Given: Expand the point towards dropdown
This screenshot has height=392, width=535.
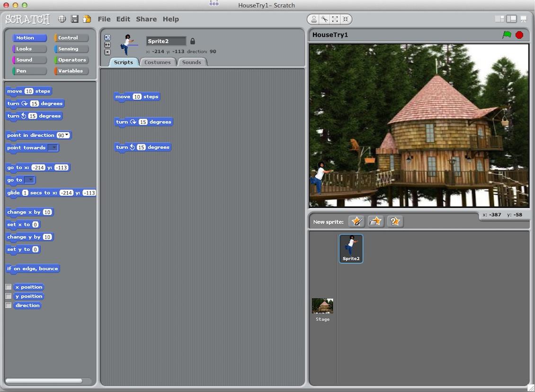Looking at the screenshot, I should [x=53, y=148].
